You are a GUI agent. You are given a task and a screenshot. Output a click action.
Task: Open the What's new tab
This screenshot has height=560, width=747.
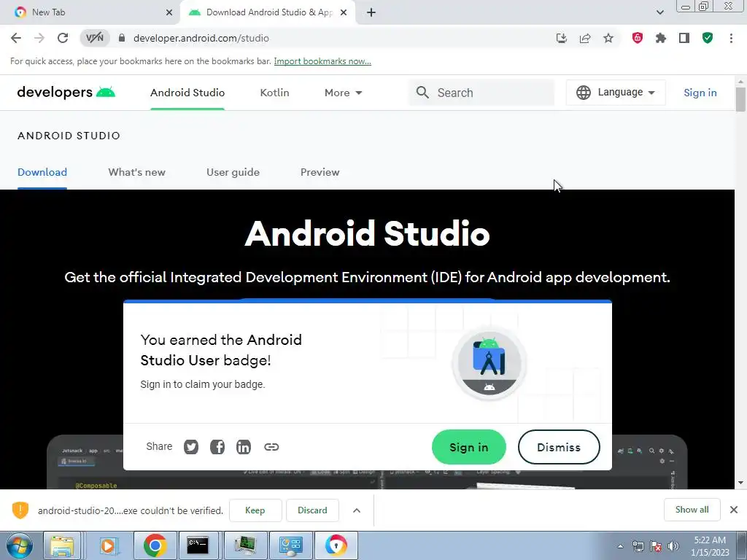136,172
